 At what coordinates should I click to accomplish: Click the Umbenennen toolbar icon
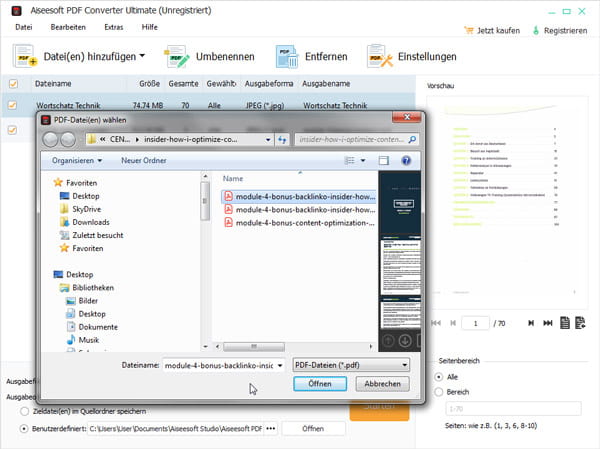tap(177, 56)
